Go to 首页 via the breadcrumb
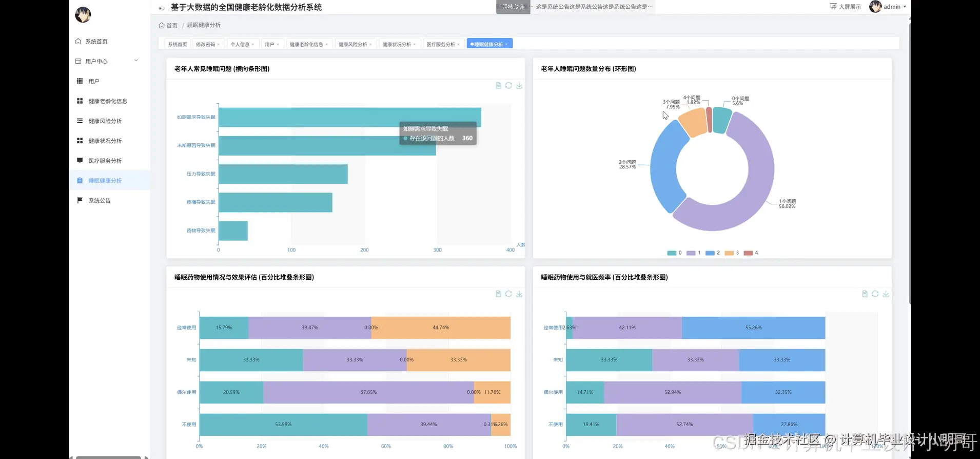Screen dimensions: 980x459 pos(168,25)
